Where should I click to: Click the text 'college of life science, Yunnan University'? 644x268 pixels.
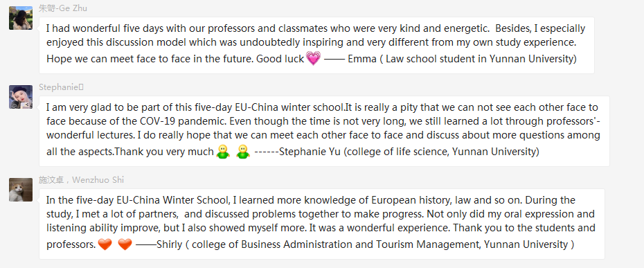point(441,152)
